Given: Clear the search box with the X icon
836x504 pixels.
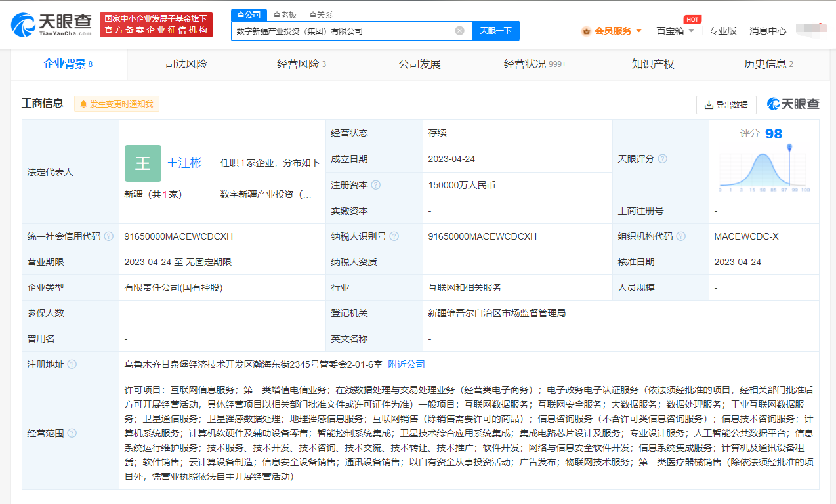Looking at the screenshot, I should click(459, 31).
